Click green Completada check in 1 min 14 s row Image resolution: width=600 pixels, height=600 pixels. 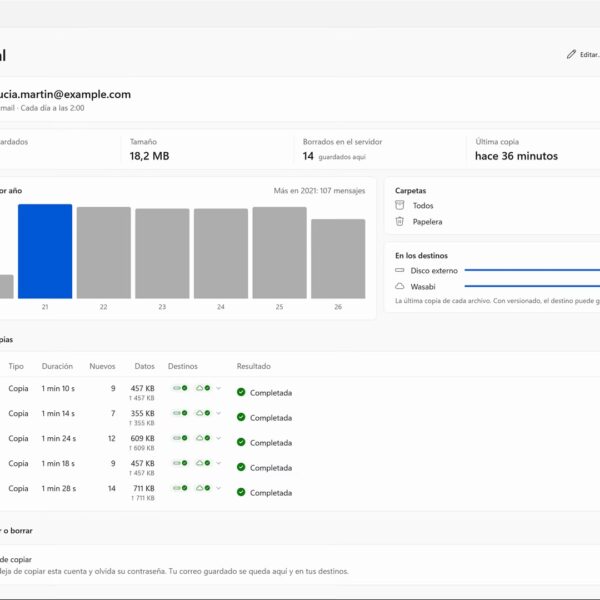241,417
